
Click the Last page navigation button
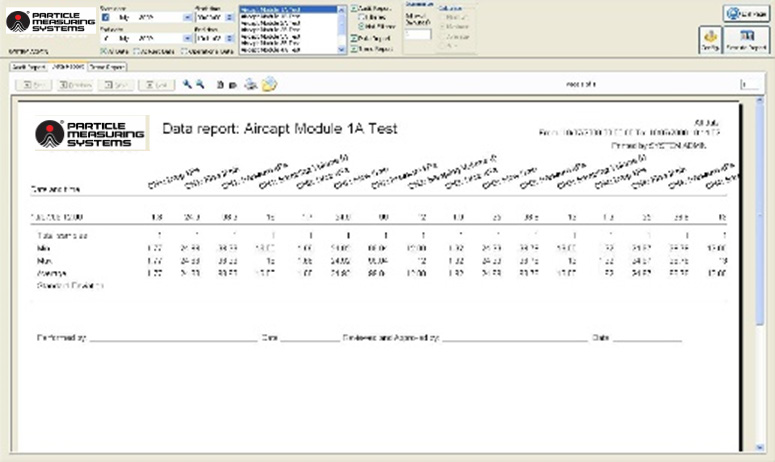155,85
